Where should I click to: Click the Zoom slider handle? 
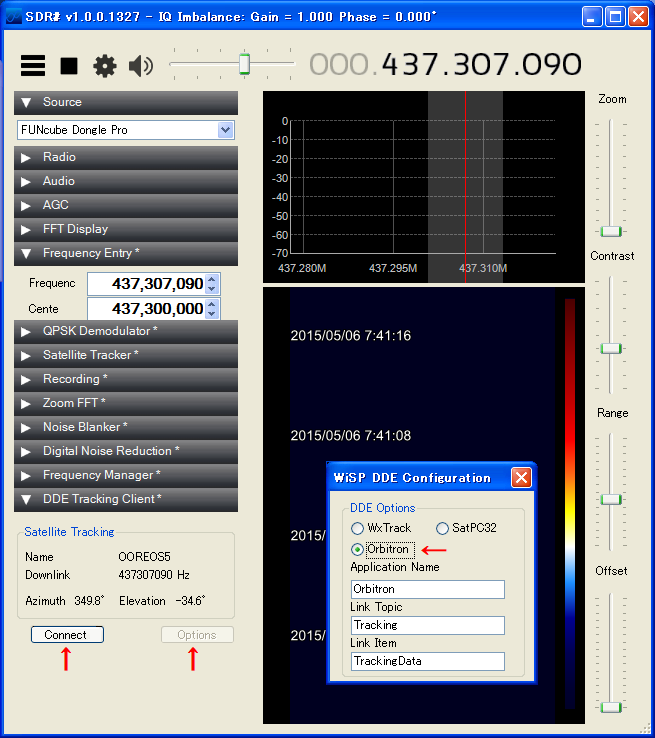[611, 231]
